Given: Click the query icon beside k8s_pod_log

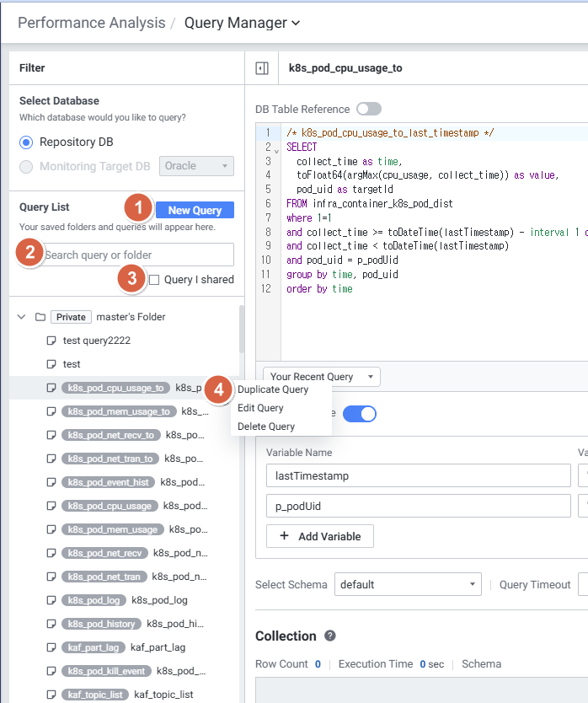Looking at the screenshot, I should [x=51, y=600].
